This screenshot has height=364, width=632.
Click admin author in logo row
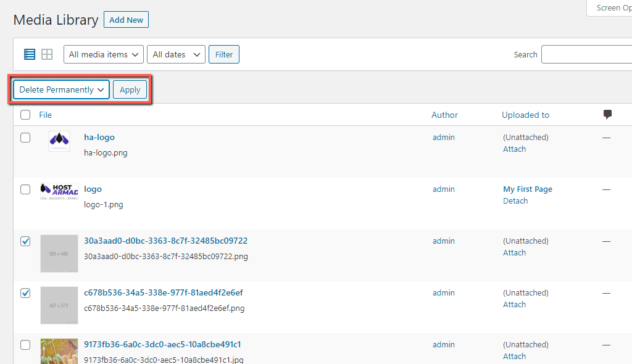point(443,189)
